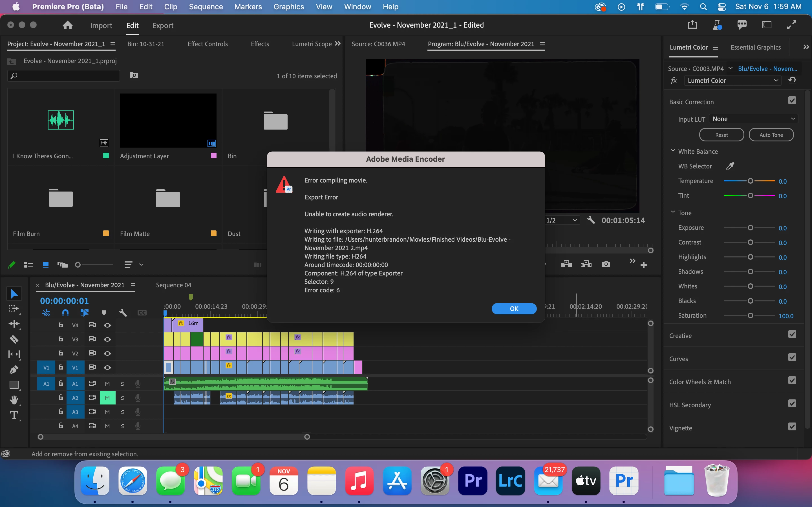The width and height of the screenshot is (812, 507).
Task: Click the Export Frame camera icon
Action: pyautogui.click(x=606, y=264)
